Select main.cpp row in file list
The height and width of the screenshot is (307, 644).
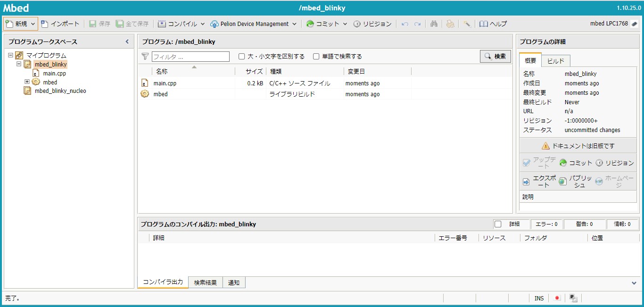pos(325,83)
